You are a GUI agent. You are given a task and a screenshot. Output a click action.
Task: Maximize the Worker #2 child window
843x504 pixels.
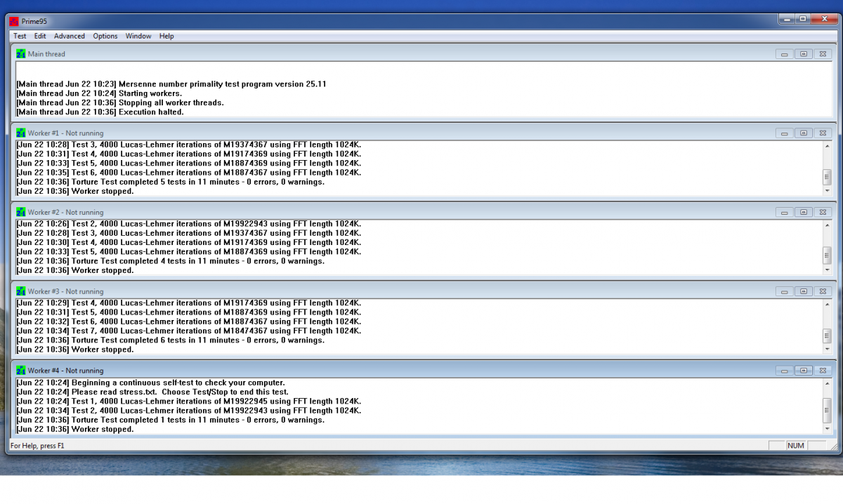click(x=804, y=212)
